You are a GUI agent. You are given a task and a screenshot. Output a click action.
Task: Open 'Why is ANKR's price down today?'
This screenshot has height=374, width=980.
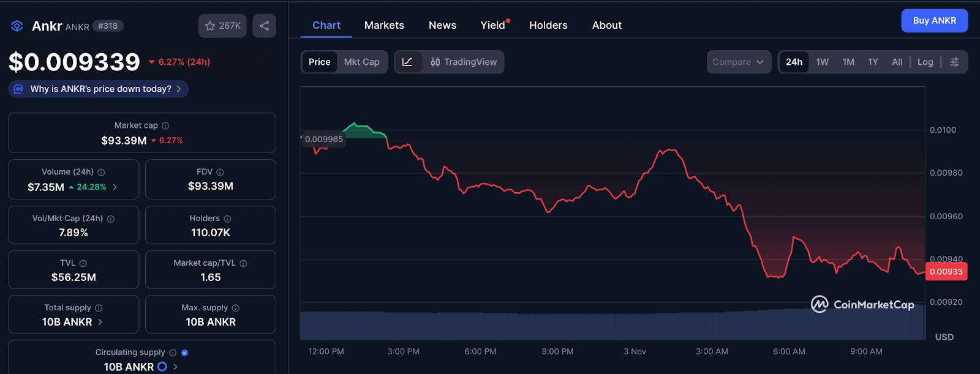pyautogui.click(x=99, y=89)
